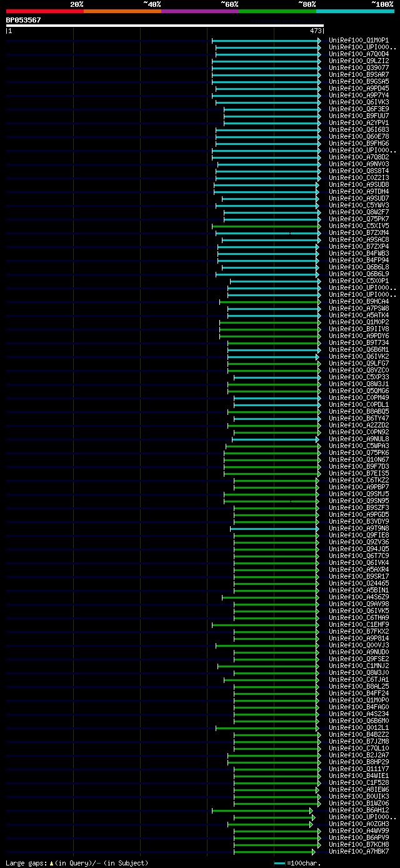Click UniRef100_Q94JQ5 label

[x=359, y=549]
